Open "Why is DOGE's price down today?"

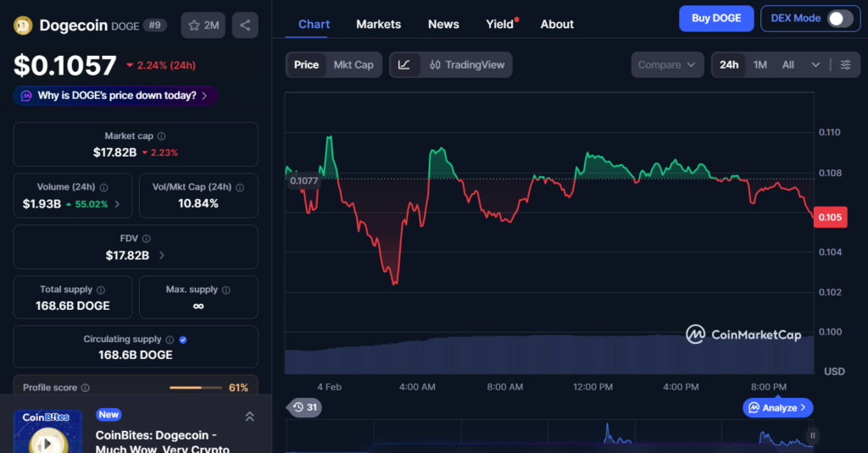(115, 96)
